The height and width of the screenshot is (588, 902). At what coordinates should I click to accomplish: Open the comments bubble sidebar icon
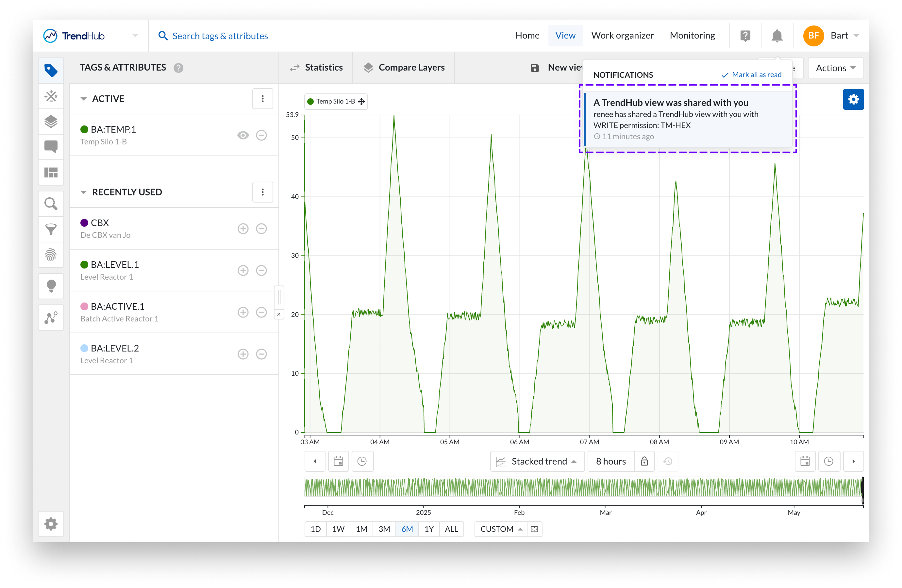point(51,147)
